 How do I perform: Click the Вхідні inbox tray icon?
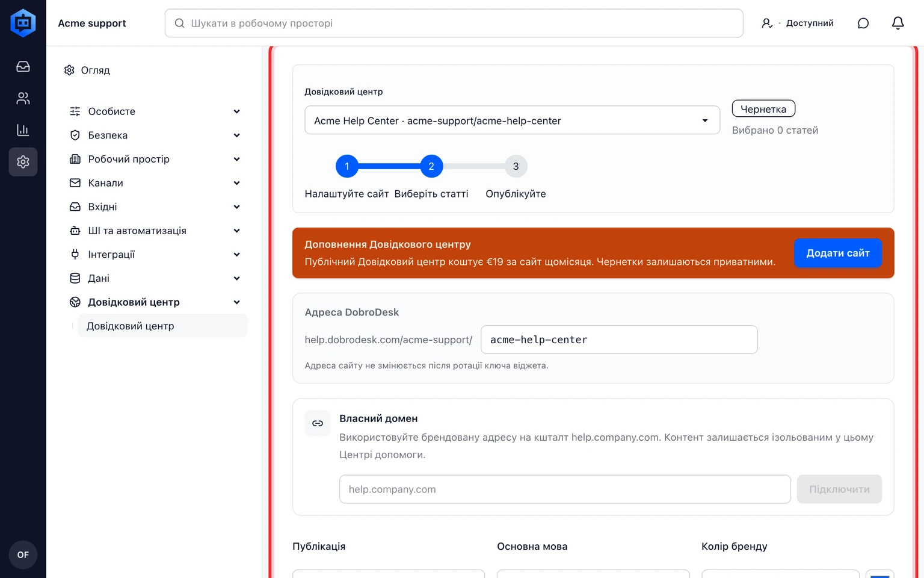[x=75, y=207]
